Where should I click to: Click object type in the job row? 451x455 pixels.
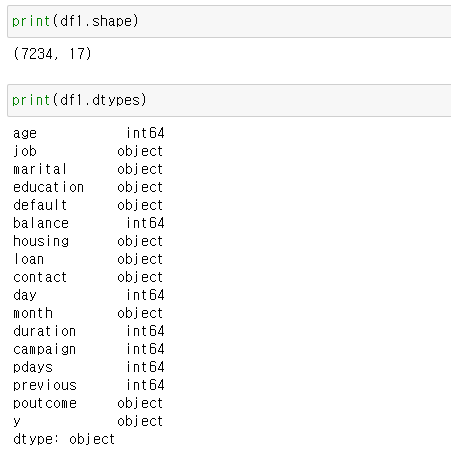(140, 151)
